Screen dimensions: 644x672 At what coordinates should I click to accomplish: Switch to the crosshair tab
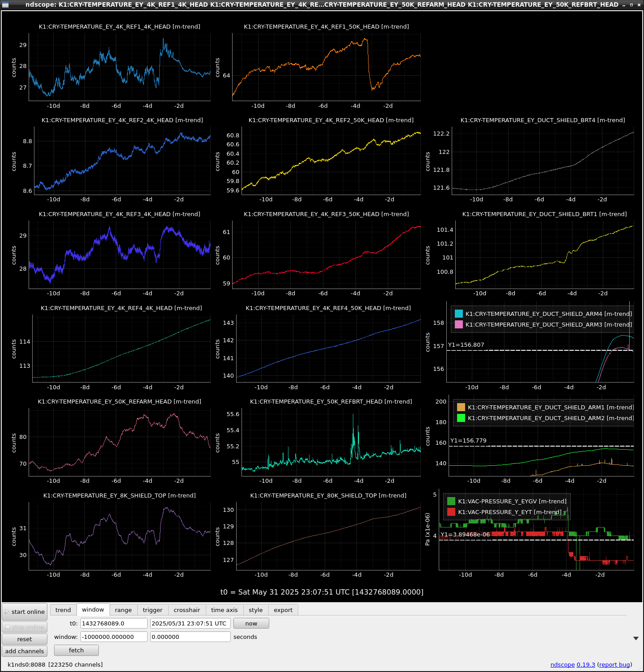[187, 610]
